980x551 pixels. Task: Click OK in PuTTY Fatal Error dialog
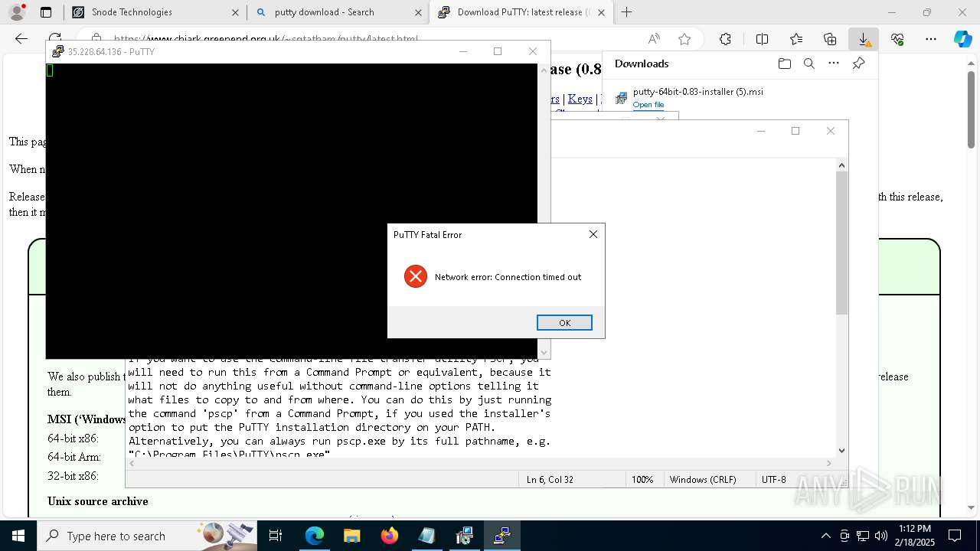click(x=564, y=323)
